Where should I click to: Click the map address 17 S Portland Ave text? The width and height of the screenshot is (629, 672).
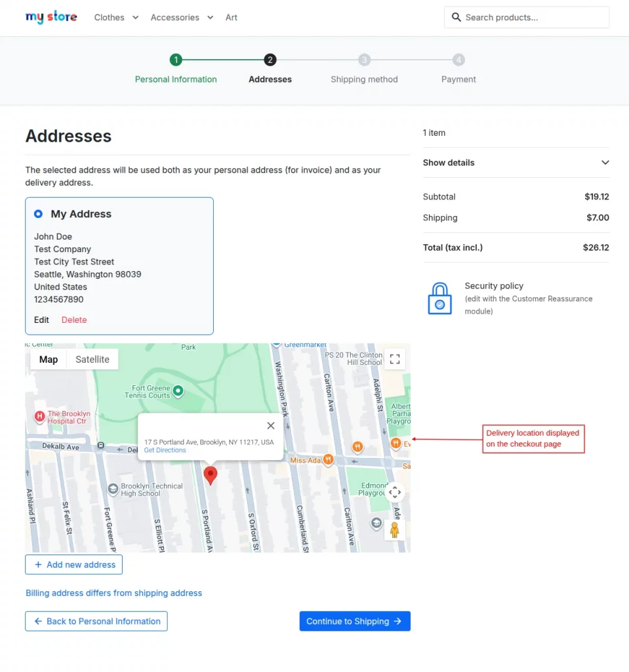(x=209, y=442)
